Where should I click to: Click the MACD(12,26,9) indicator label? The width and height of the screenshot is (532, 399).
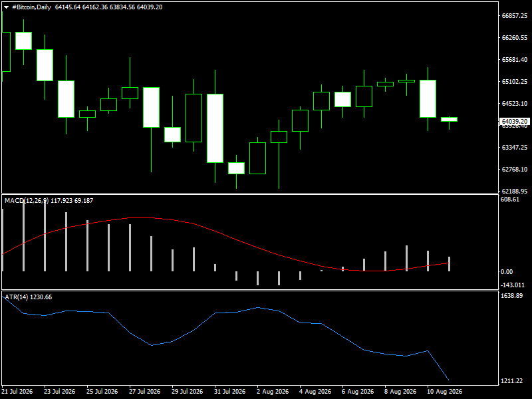pos(27,201)
